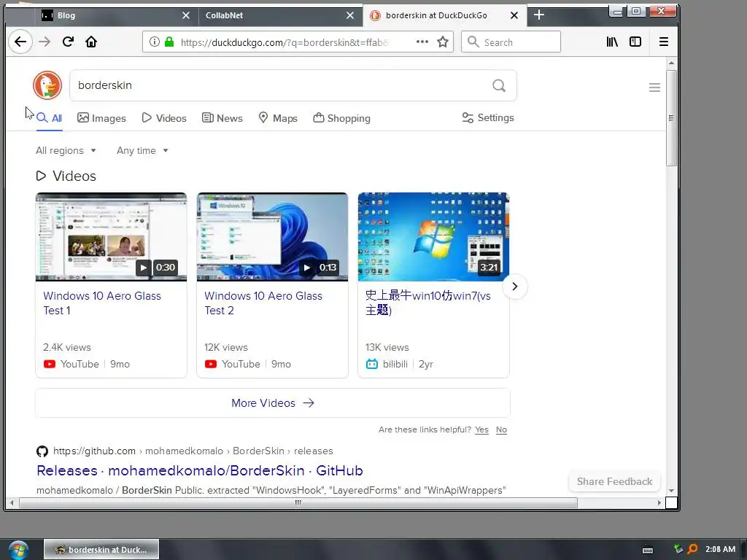Select the News search category

222,118
